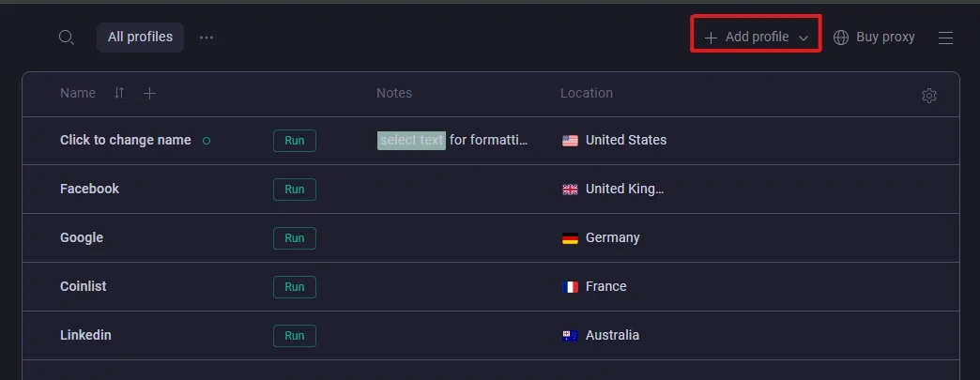Expand the Add profile dropdown chevron
980x380 pixels.
tap(804, 38)
